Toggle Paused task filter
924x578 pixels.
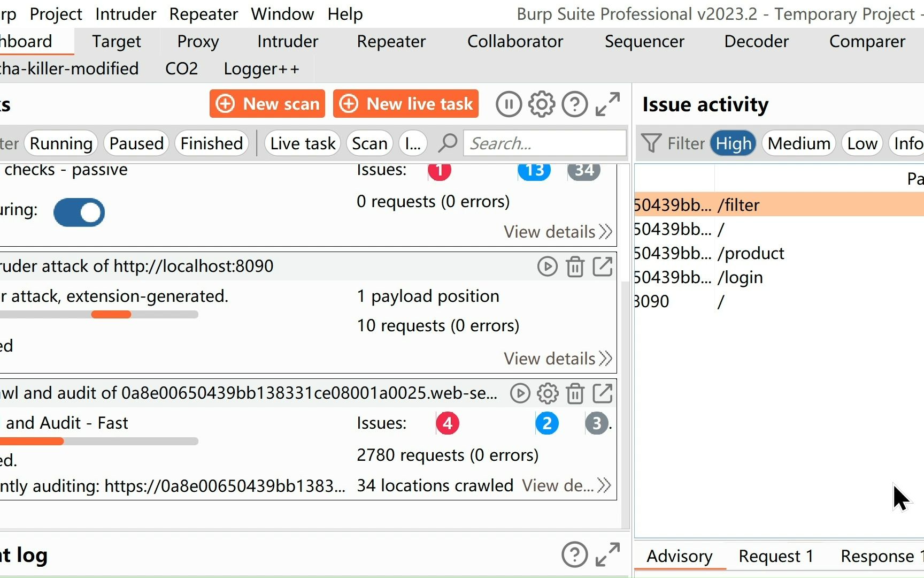click(x=136, y=143)
